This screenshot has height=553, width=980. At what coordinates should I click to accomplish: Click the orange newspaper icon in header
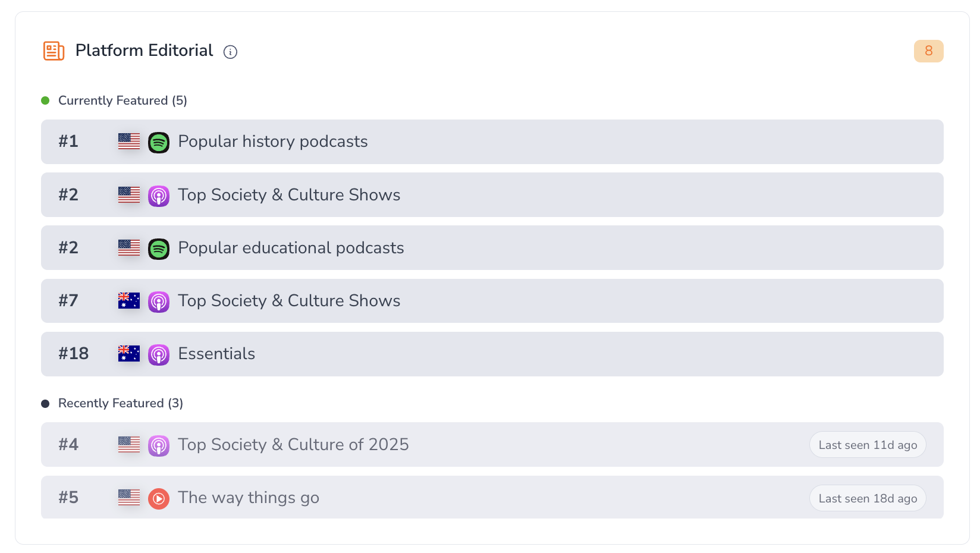[x=54, y=51]
